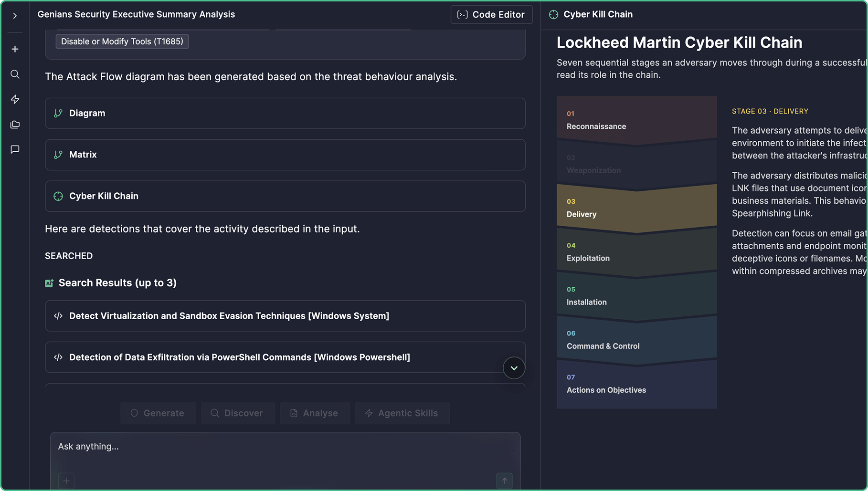Click the STAGE 03 · DELIVERY label

pyautogui.click(x=770, y=111)
